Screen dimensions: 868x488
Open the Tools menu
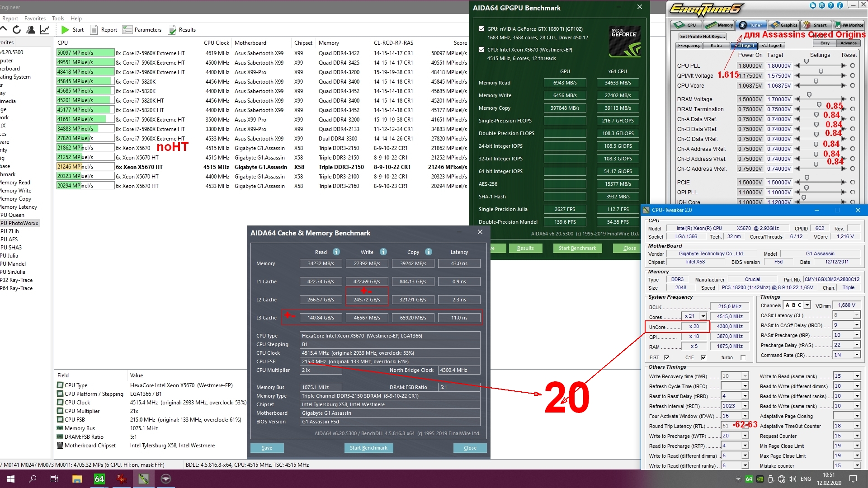click(58, 19)
